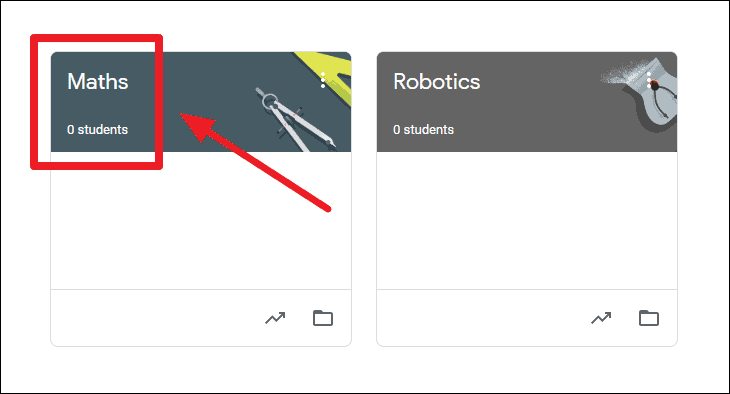The image size is (730, 394).
Task: Click the red arrow annotation graphic
Action: [255, 162]
